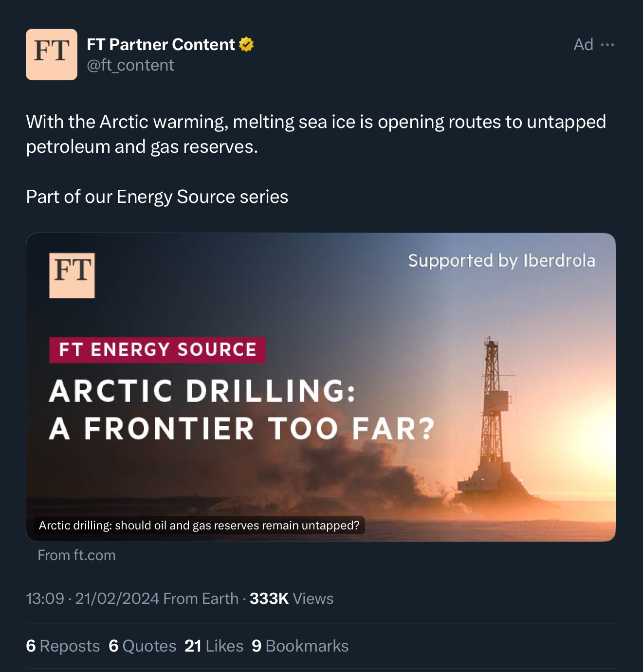Viewport: 643px width, 672px height.
Task: Click the caption about untapped oil reserves
Action: (199, 526)
